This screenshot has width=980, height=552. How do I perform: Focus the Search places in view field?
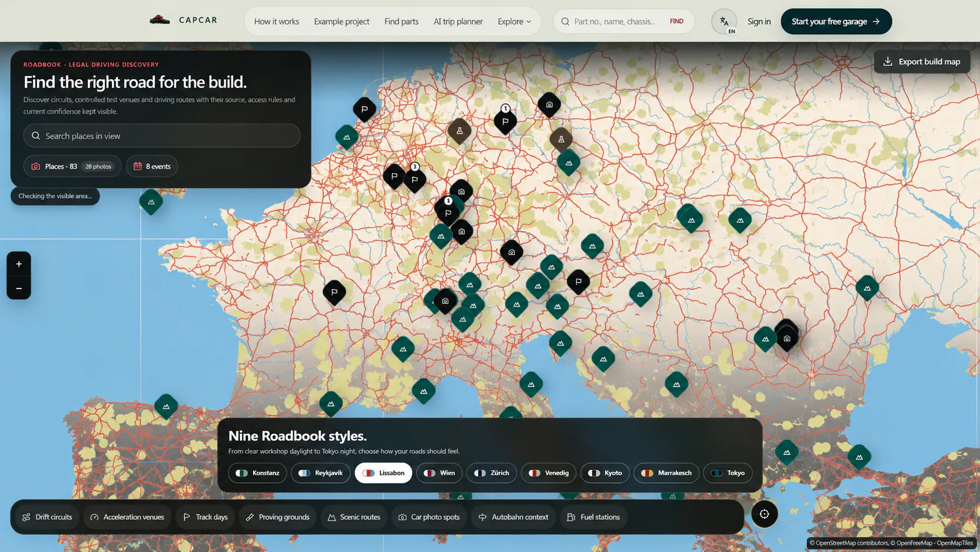162,136
